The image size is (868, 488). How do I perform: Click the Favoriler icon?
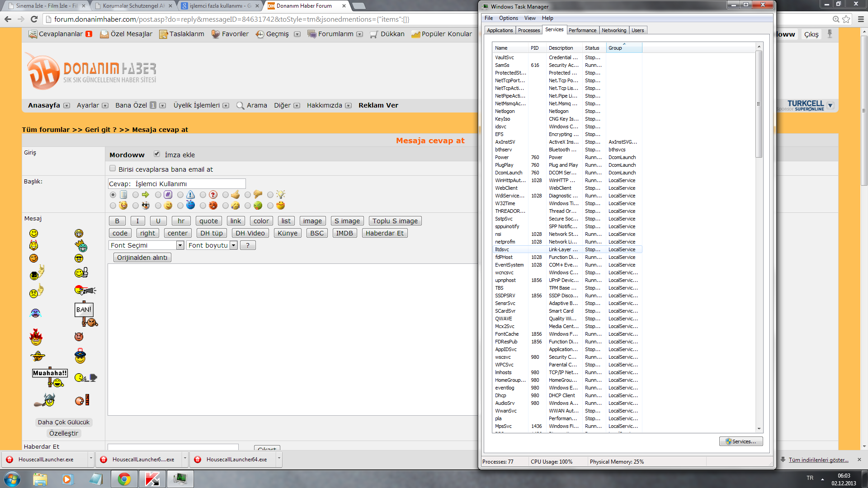pyautogui.click(x=216, y=34)
